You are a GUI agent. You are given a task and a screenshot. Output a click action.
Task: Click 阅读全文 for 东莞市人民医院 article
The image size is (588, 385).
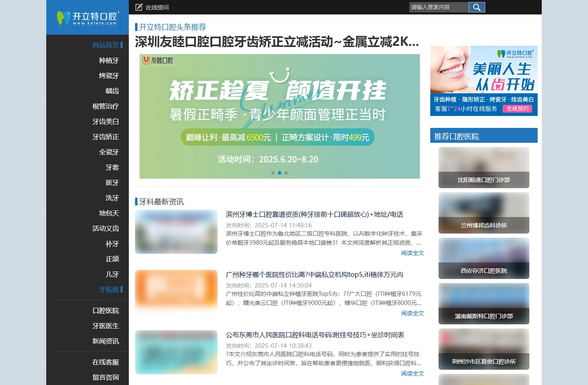(x=413, y=373)
